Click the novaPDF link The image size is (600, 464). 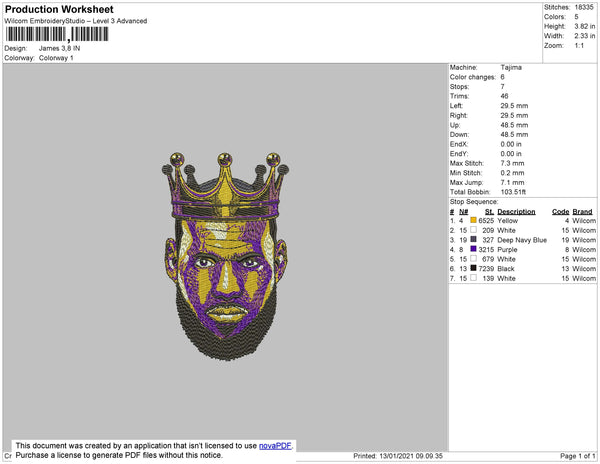click(275, 446)
